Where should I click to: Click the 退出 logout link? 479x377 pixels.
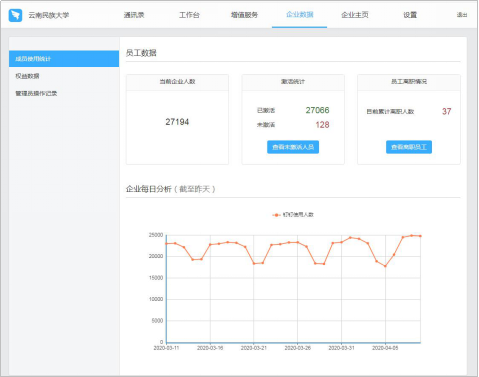462,15
